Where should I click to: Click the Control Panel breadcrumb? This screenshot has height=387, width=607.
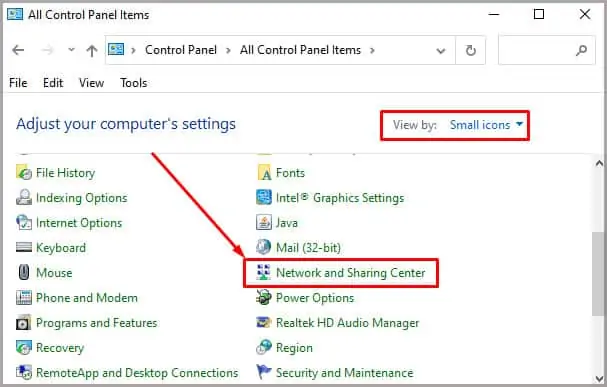point(181,50)
